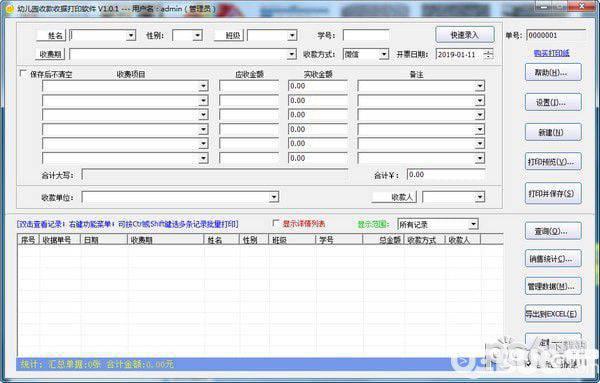
Task: Click the 序号 column header
Action: tap(28, 240)
